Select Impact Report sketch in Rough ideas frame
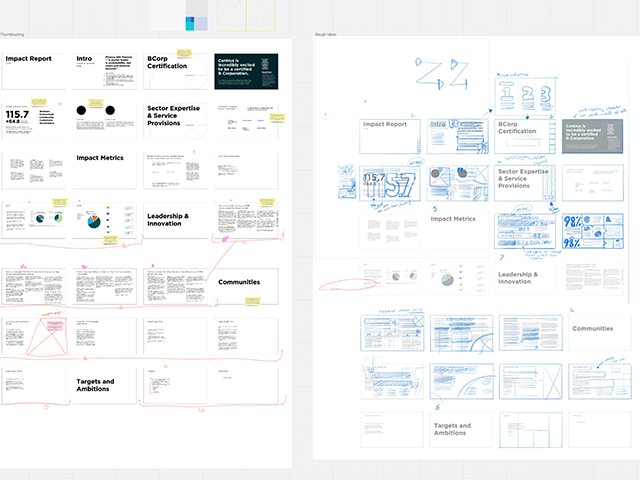The width and height of the screenshot is (640, 480). pos(390,136)
